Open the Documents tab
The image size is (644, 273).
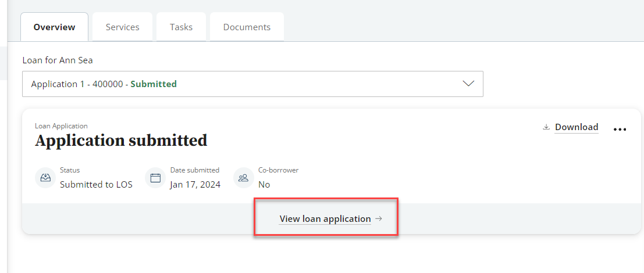[x=247, y=27]
